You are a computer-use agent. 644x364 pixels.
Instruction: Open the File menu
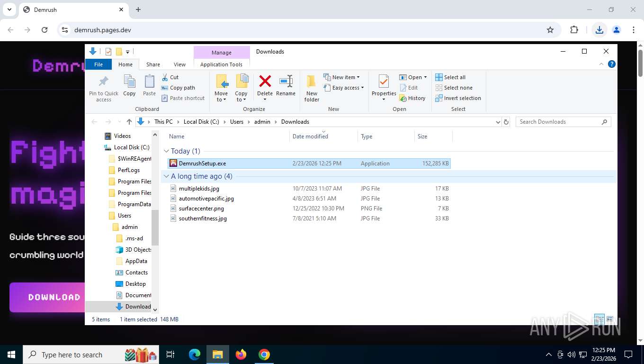tap(98, 64)
